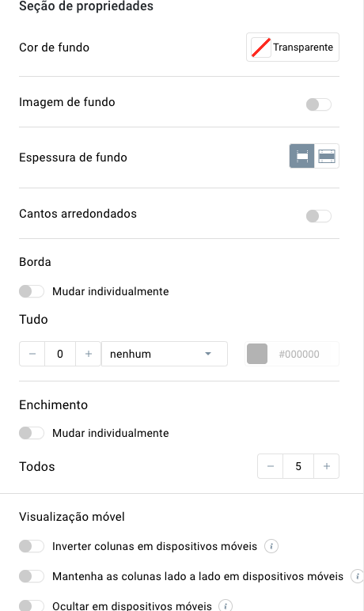Open the Transparente background color picker
This screenshot has width=364, height=611.
click(293, 47)
